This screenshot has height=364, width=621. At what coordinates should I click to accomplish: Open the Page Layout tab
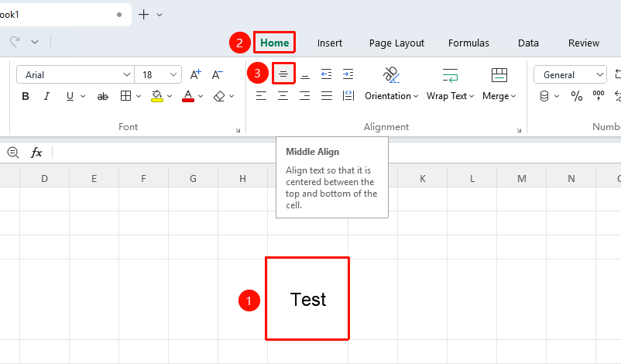click(396, 43)
